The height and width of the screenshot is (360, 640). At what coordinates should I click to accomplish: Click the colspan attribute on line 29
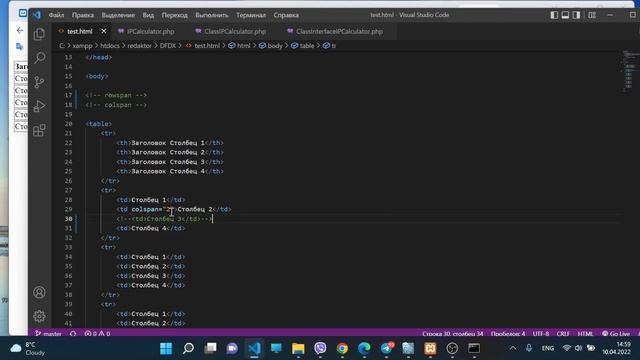click(146, 209)
